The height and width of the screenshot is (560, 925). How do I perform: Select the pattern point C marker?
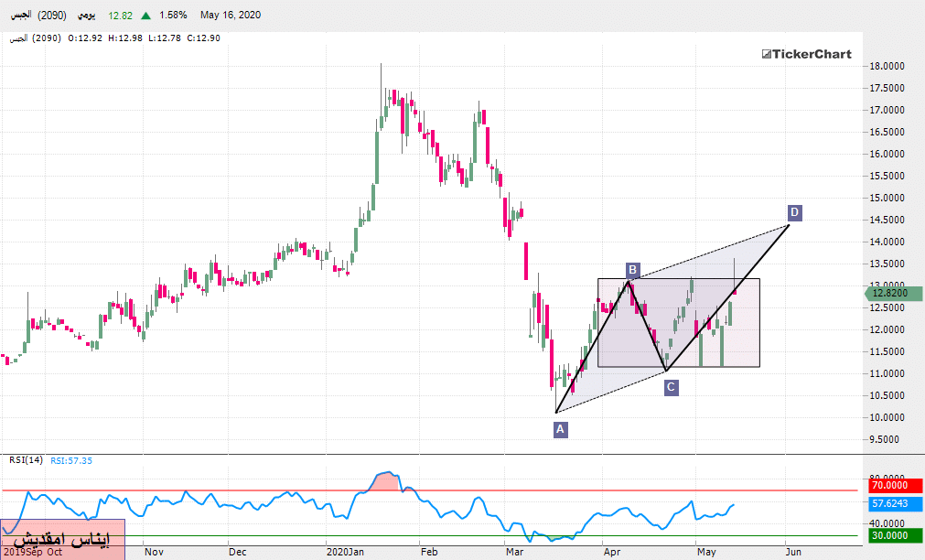point(671,387)
